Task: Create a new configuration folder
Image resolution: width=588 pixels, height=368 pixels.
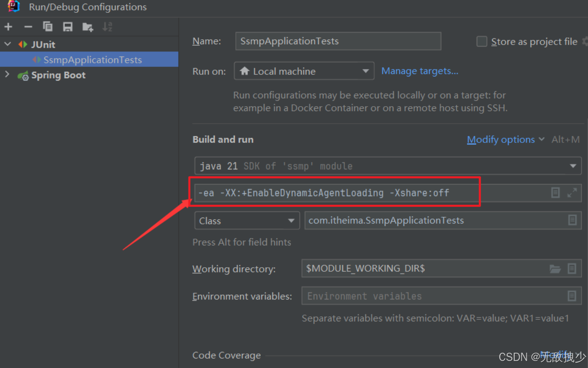Action: [x=87, y=26]
